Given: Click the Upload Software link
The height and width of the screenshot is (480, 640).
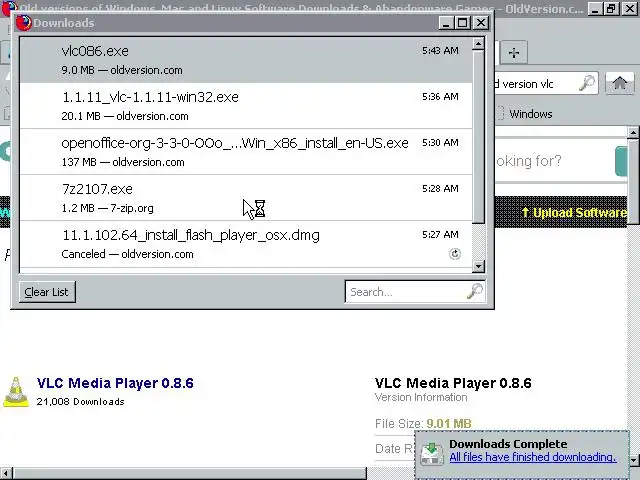Looking at the screenshot, I should click(x=574, y=213).
